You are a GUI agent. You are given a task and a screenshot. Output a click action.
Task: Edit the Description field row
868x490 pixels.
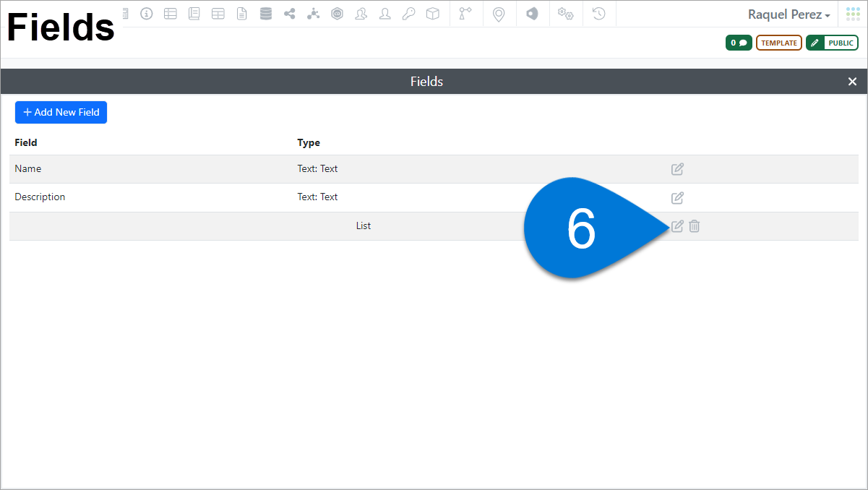[x=677, y=197]
